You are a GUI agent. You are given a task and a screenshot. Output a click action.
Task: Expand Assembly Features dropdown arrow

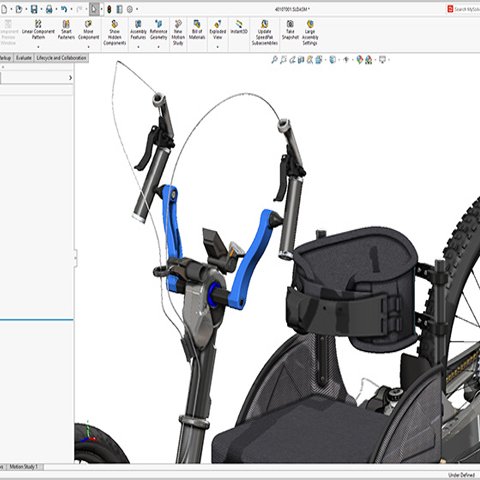[138, 47]
